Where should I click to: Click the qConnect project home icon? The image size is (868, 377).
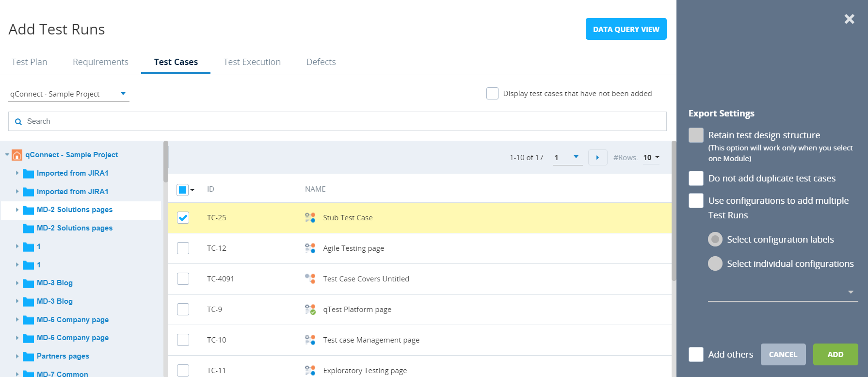coord(17,155)
